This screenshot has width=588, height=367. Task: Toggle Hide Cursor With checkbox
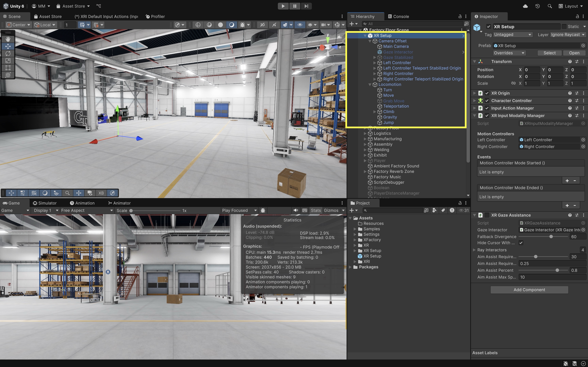521,243
